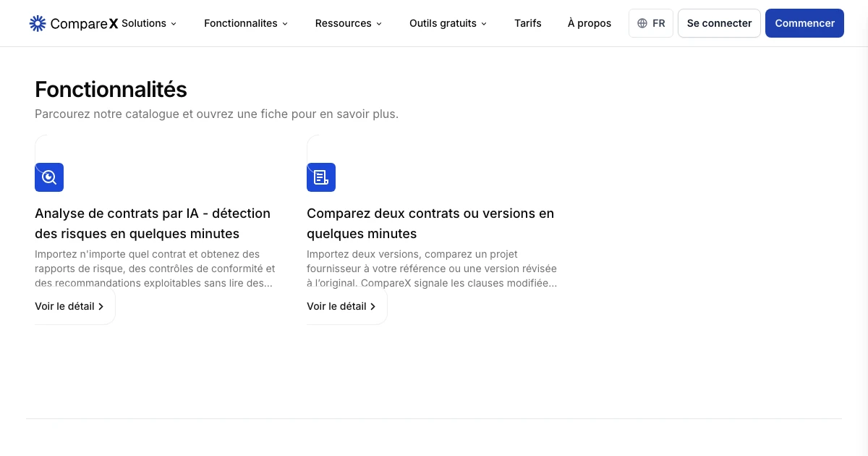Click the globe language icon

(x=642, y=23)
